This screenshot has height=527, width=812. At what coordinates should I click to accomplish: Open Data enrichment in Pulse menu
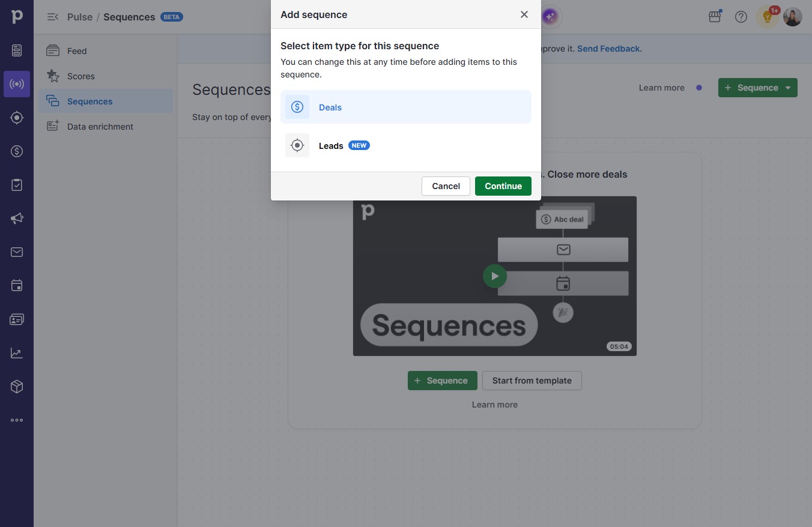coord(106,127)
